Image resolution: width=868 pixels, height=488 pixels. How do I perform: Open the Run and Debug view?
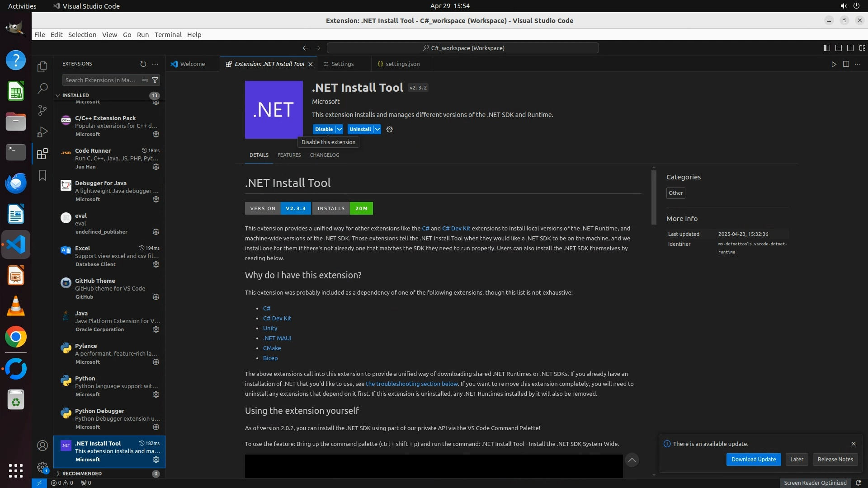42,132
